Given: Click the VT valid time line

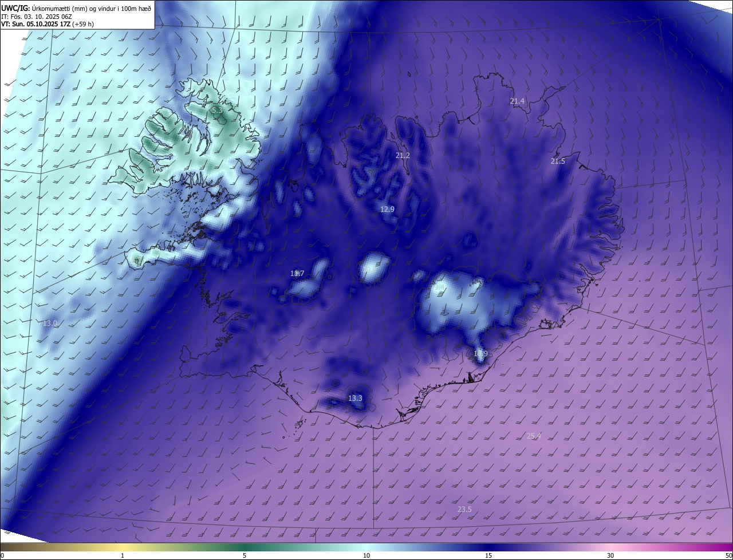Looking at the screenshot, I should [46, 24].
